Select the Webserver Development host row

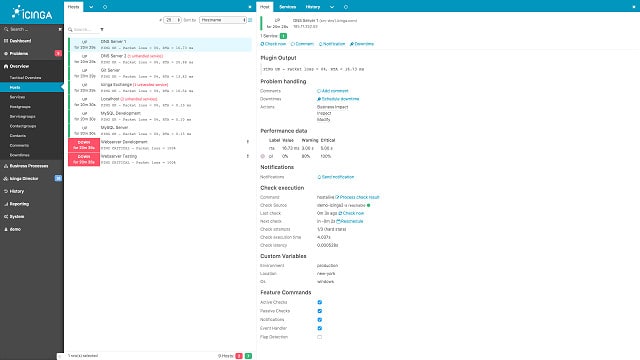click(x=160, y=145)
